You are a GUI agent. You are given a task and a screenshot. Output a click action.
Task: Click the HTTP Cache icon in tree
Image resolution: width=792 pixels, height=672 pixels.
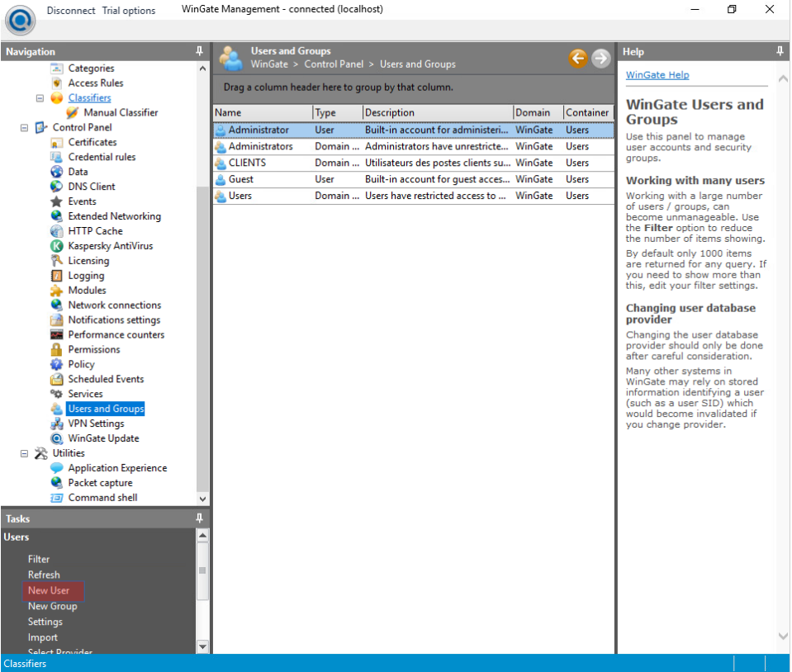click(x=56, y=231)
